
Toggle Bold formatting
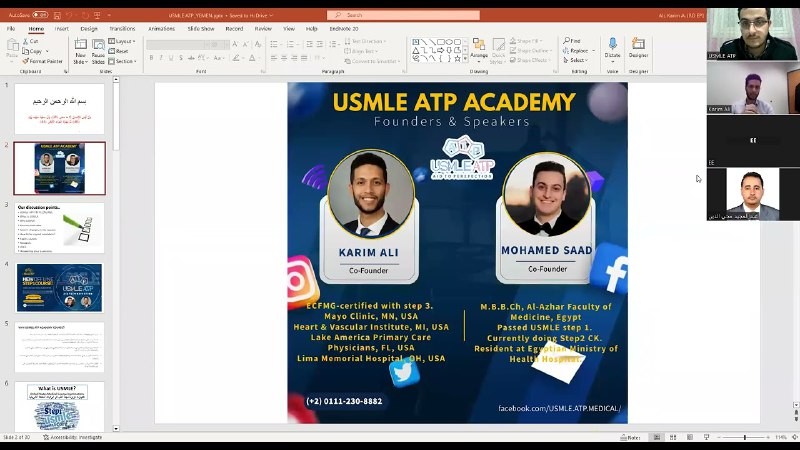point(151,58)
